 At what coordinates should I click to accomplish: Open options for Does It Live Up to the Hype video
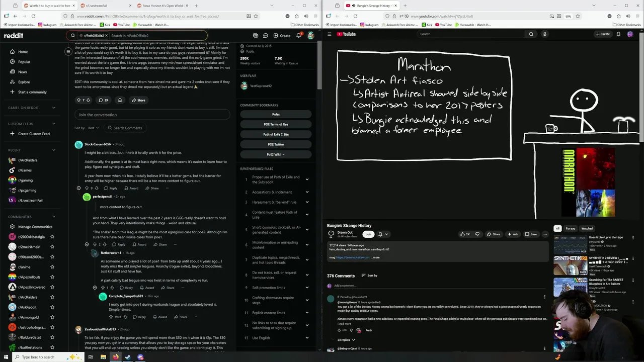tap(633, 238)
